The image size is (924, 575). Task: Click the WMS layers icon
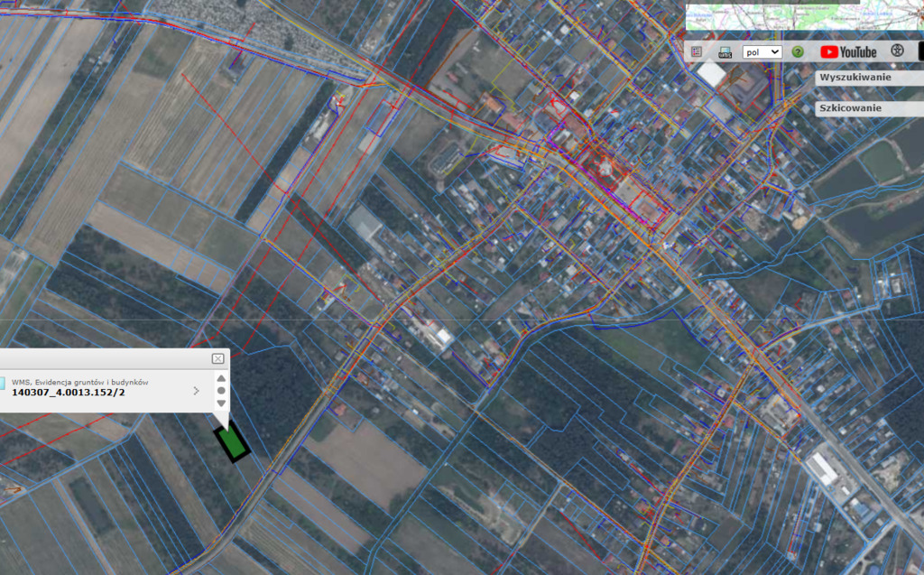point(725,51)
